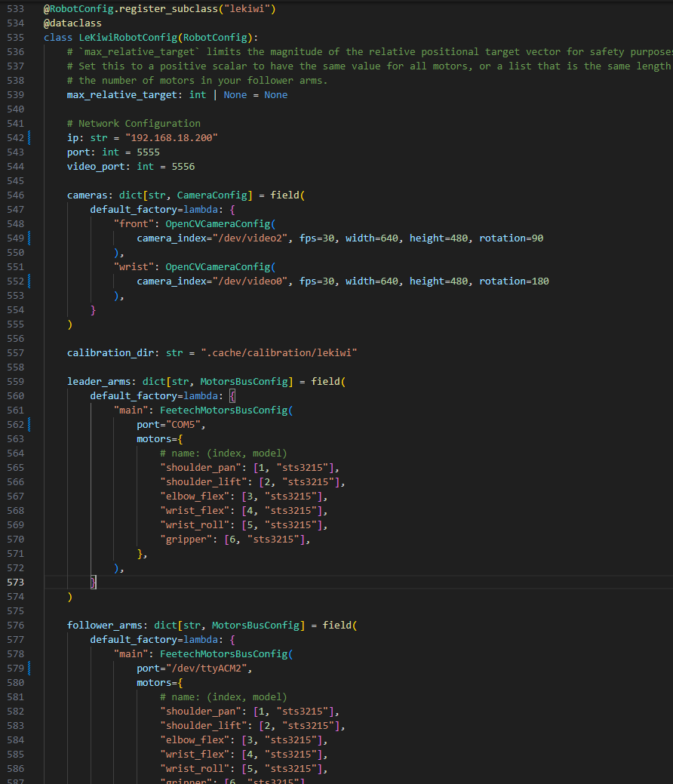Click the "wrist" camera key on line 551
673x784 pixels.
(134, 267)
